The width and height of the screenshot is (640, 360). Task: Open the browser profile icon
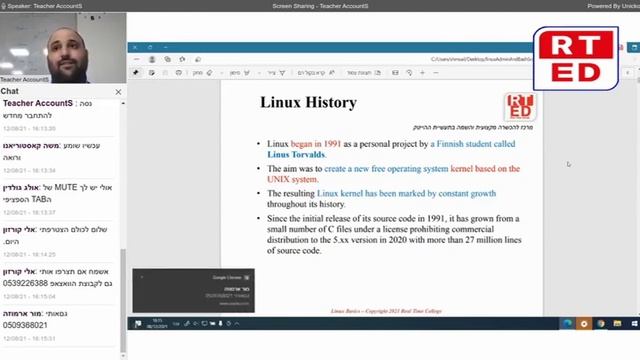(x=152, y=60)
